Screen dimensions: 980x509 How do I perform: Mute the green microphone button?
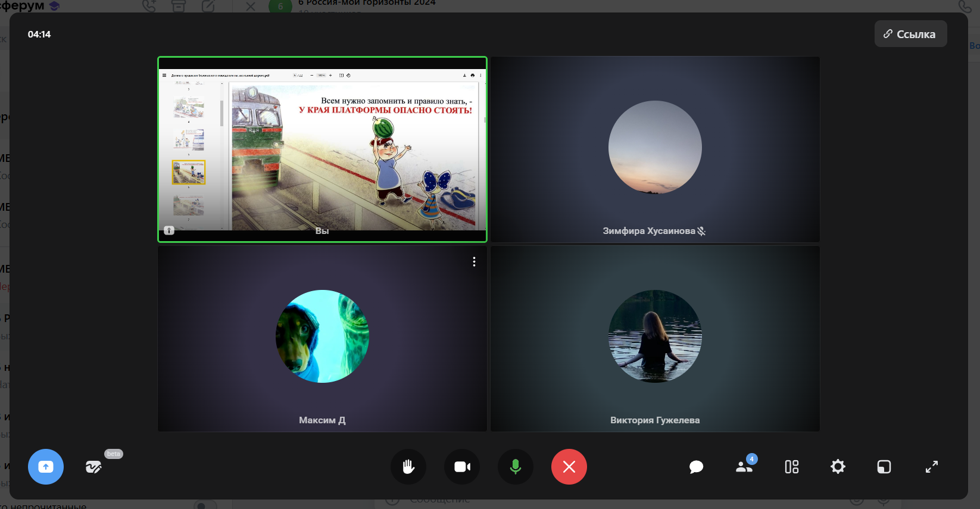point(516,467)
